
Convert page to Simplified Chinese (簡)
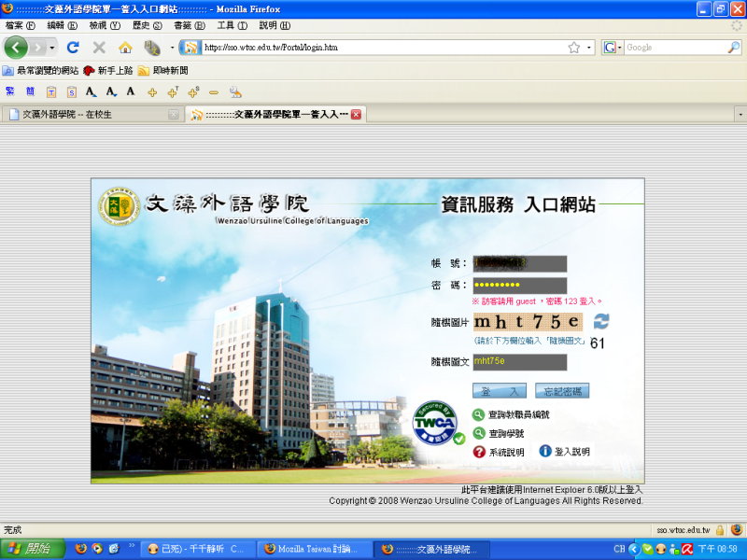pos(30,91)
